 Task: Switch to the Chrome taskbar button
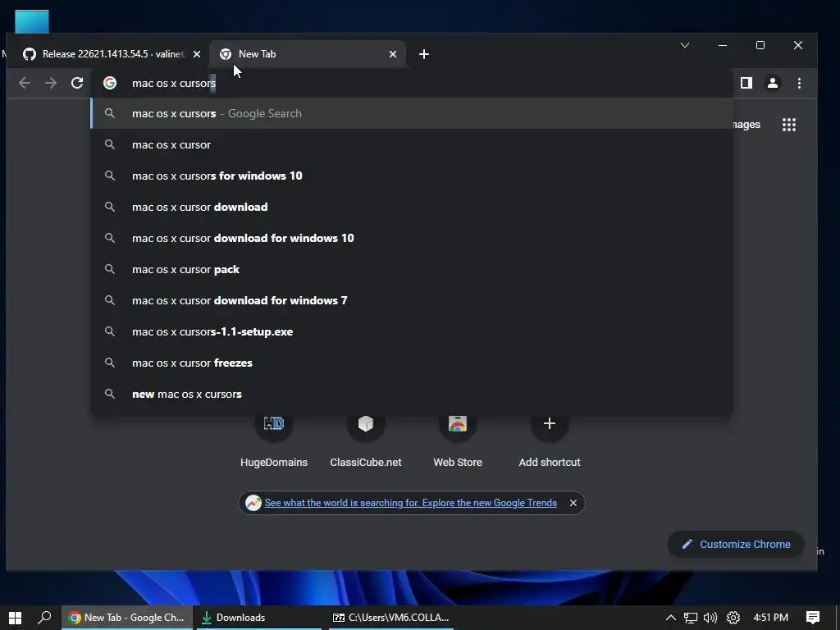[x=127, y=618]
